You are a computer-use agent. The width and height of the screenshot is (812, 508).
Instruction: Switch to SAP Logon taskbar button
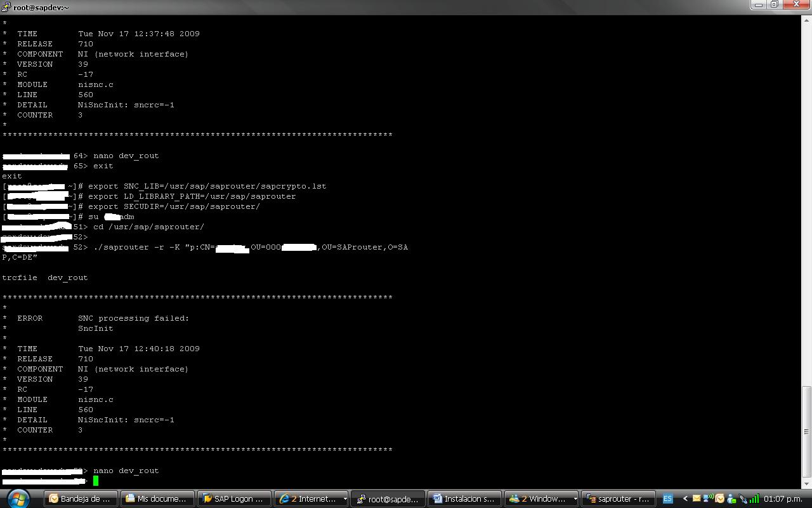tap(234, 498)
